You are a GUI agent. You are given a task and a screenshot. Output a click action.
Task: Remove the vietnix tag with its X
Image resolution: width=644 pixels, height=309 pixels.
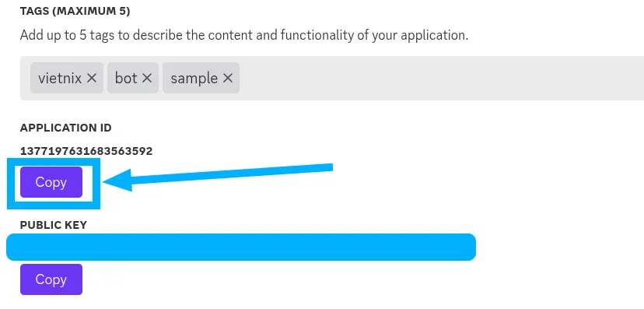click(x=92, y=78)
